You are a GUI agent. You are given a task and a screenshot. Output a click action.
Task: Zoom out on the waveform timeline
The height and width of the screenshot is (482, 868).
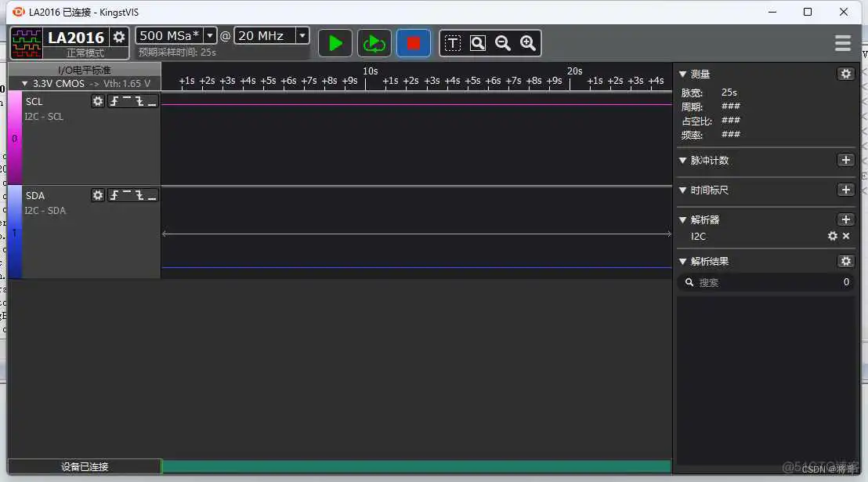click(503, 43)
